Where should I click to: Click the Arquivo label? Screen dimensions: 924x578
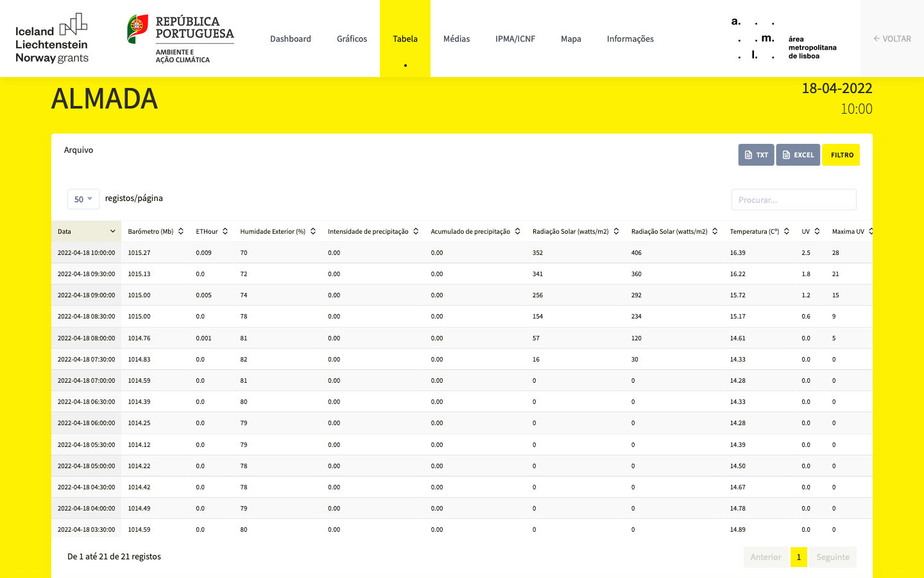tap(78, 150)
